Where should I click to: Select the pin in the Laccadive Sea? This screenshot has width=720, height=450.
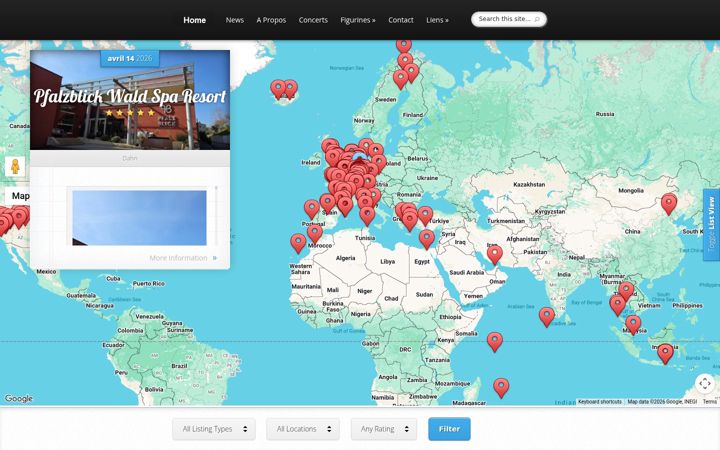point(546,317)
